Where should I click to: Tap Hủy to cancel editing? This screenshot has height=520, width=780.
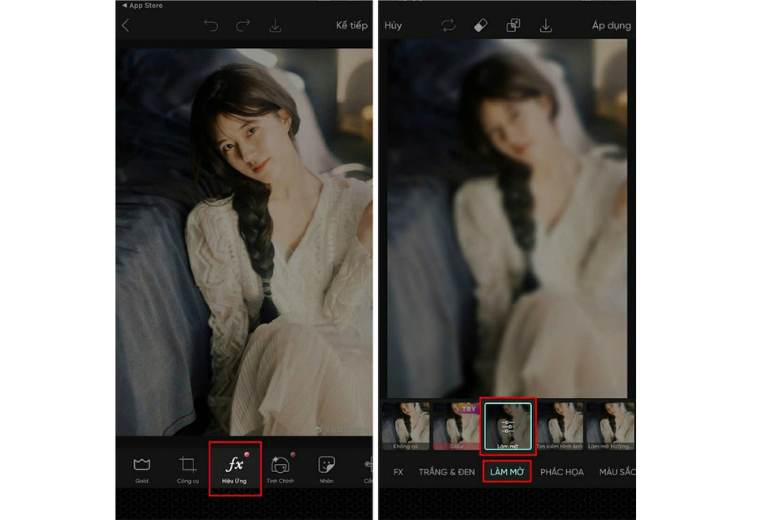393,25
